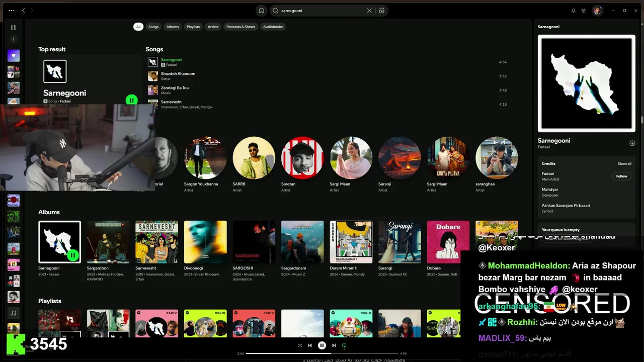
Task: Click Mahdyar composer credit
Action: coord(550,190)
